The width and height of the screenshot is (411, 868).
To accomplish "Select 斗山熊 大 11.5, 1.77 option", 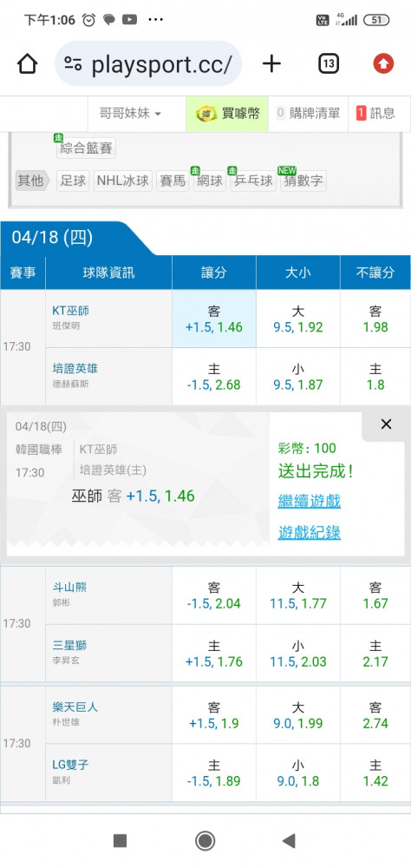I will tap(298, 595).
